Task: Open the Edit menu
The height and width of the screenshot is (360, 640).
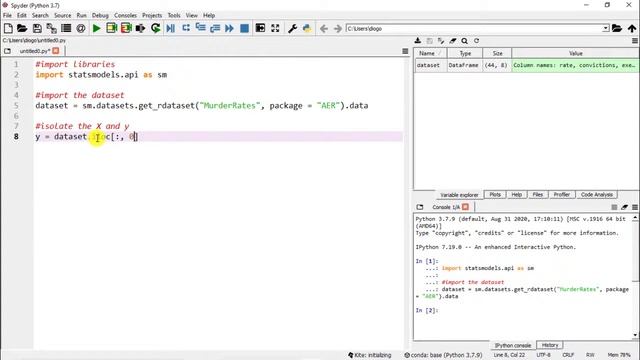Action: [x=22, y=15]
